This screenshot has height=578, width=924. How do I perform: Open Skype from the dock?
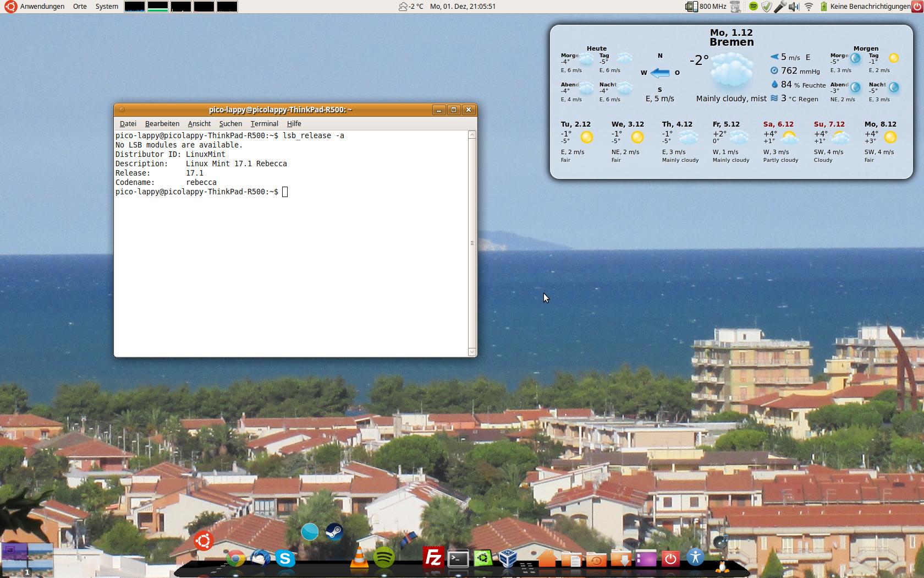click(x=285, y=559)
